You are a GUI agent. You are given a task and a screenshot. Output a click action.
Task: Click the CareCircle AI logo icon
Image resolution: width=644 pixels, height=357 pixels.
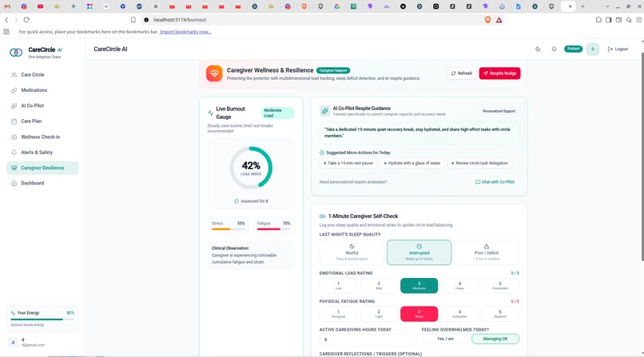click(16, 53)
